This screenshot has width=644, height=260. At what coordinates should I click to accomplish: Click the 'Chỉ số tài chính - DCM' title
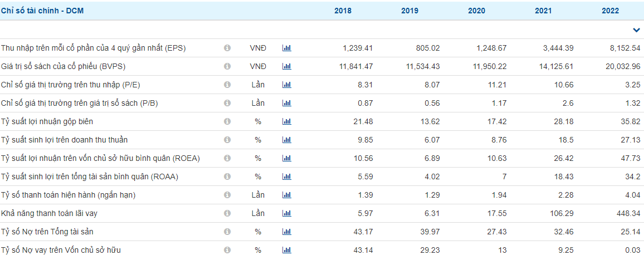point(42,11)
